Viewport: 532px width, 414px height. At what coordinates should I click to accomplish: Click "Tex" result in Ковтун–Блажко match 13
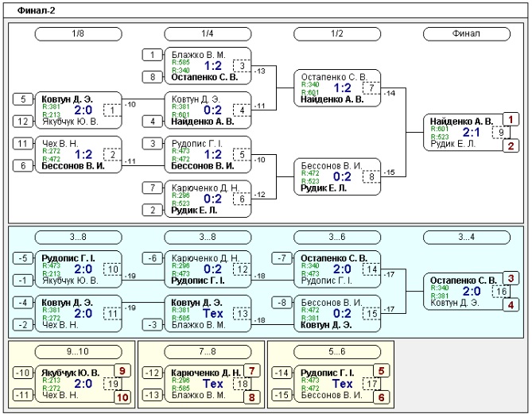pyautogui.click(x=213, y=314)
